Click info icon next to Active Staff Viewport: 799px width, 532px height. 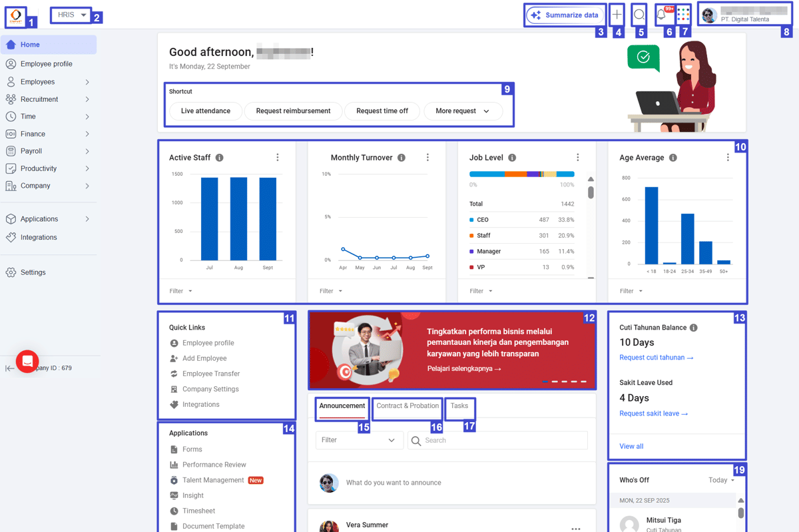point(220,158)
